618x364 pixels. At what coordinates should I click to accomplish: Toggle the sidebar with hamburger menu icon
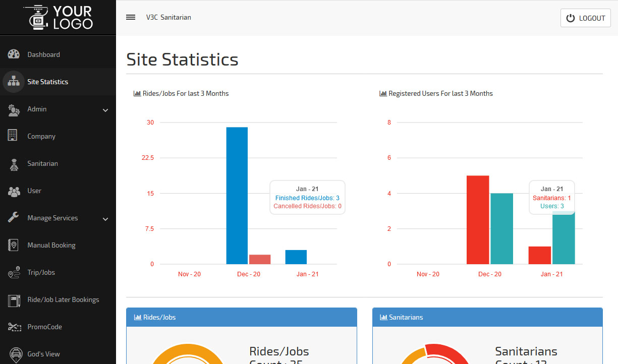point(131,17)
